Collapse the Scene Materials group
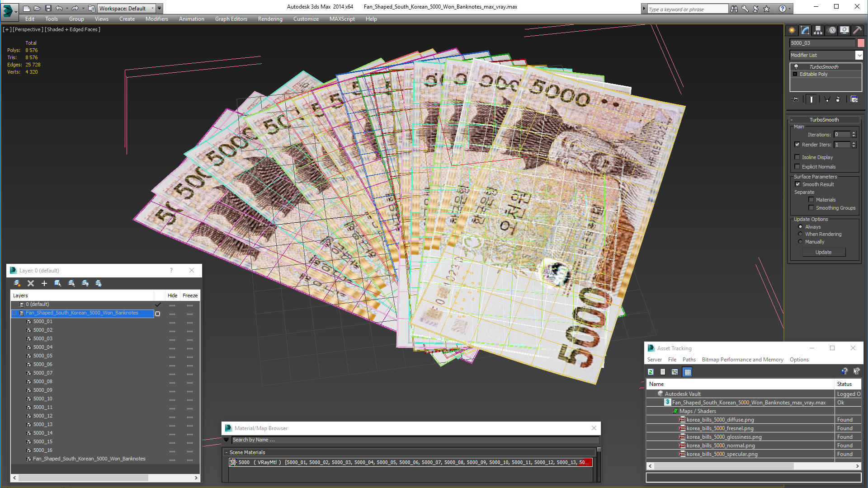Image resolution: width=868 pixels, height=488 pixels. pos(226,452)
